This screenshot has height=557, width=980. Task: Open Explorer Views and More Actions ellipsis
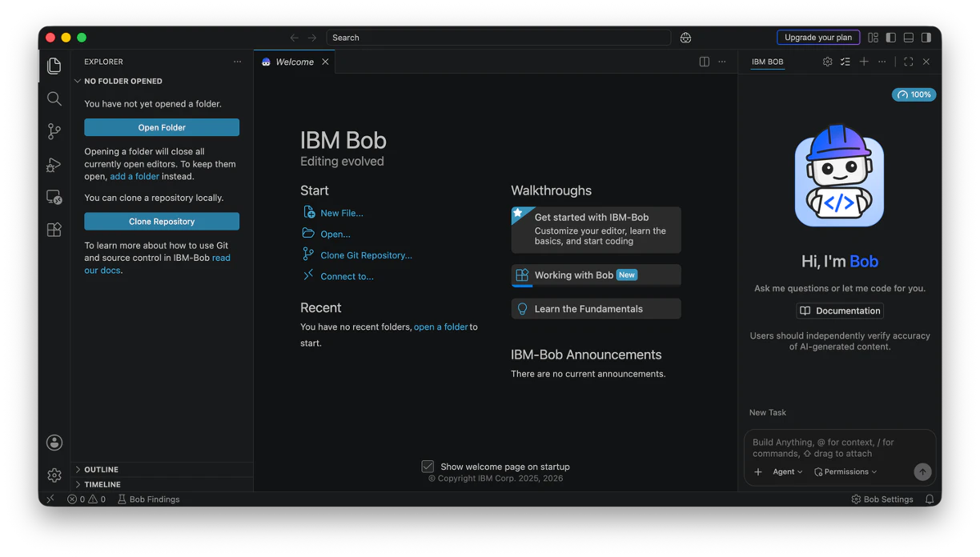(238, 62)
